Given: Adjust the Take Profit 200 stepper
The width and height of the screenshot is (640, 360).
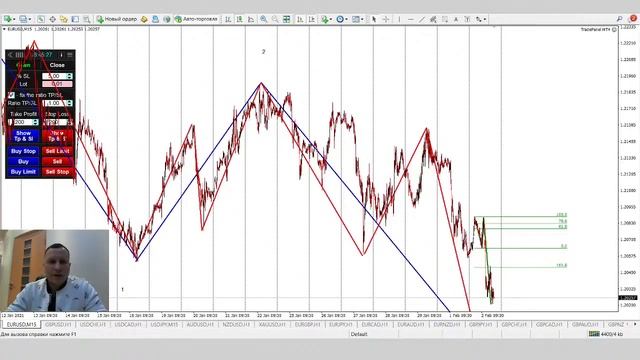Looking at the screenshot, I should point(36,122).
